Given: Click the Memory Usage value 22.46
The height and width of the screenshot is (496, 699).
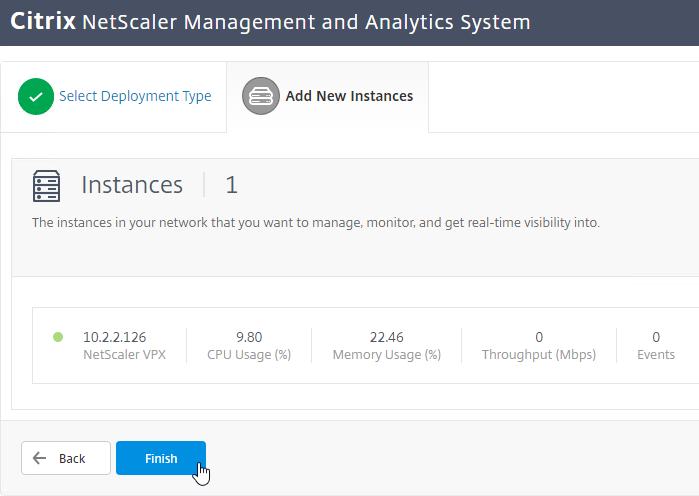Looking at the screenshot, I should tap(387, 337).
